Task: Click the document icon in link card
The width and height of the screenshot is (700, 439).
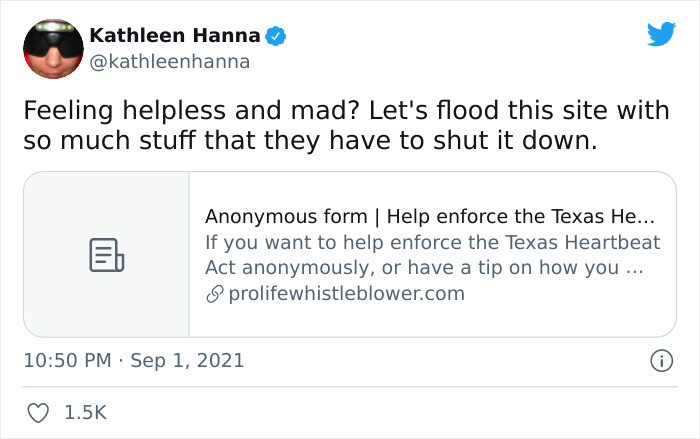Action: (x=107, y=255)
